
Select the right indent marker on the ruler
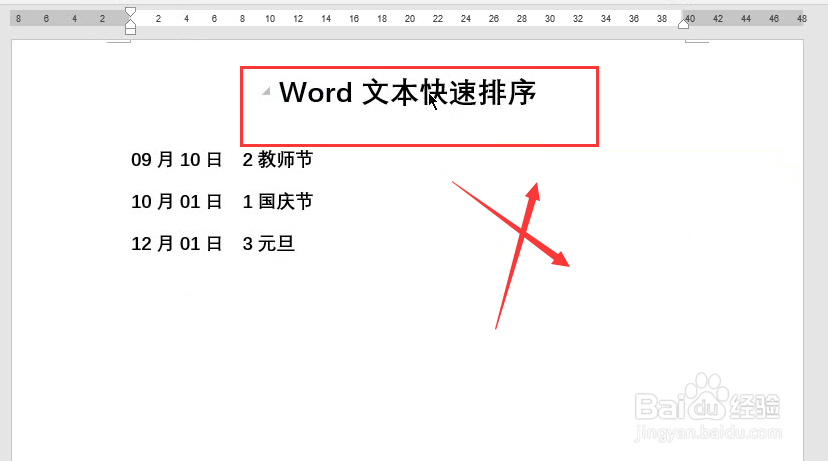pyautogui.click(x=683, y=24)
